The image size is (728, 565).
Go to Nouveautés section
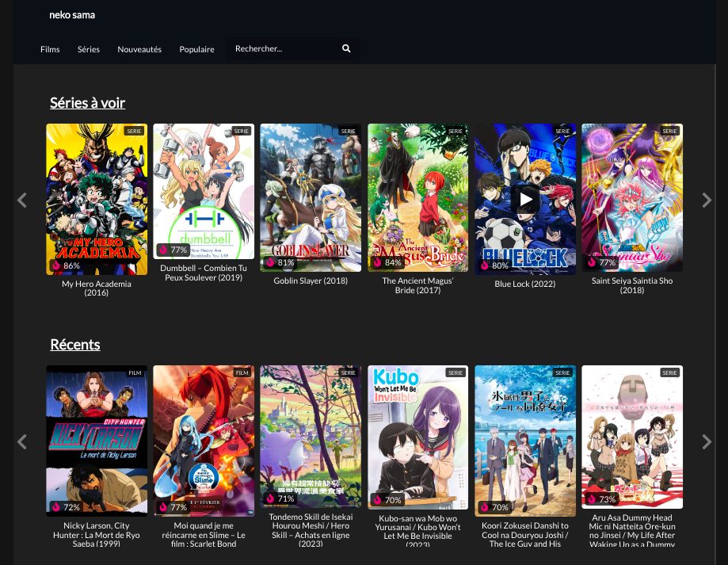coord(139,49)
